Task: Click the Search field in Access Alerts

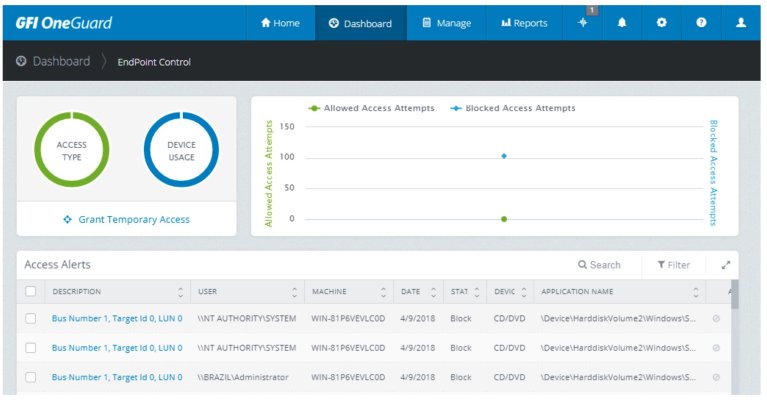Action: pos(599,265)
